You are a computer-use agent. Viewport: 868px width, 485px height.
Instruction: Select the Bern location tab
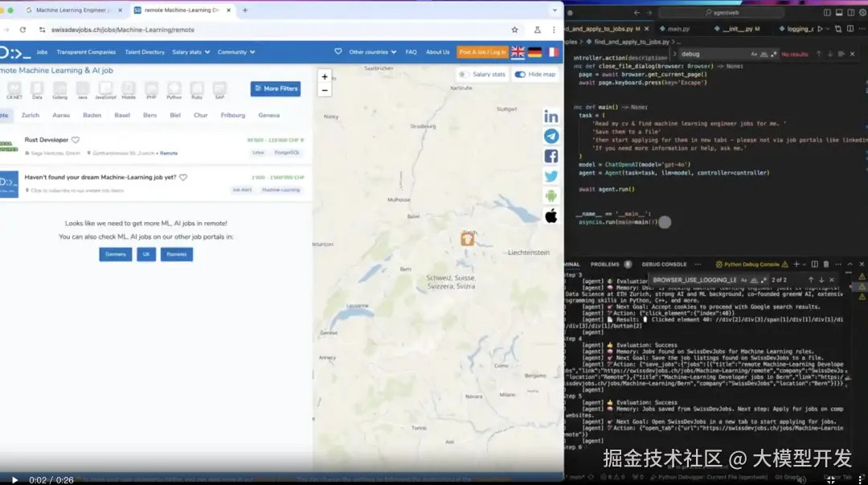pyautogui.click(x=150, y=115)
